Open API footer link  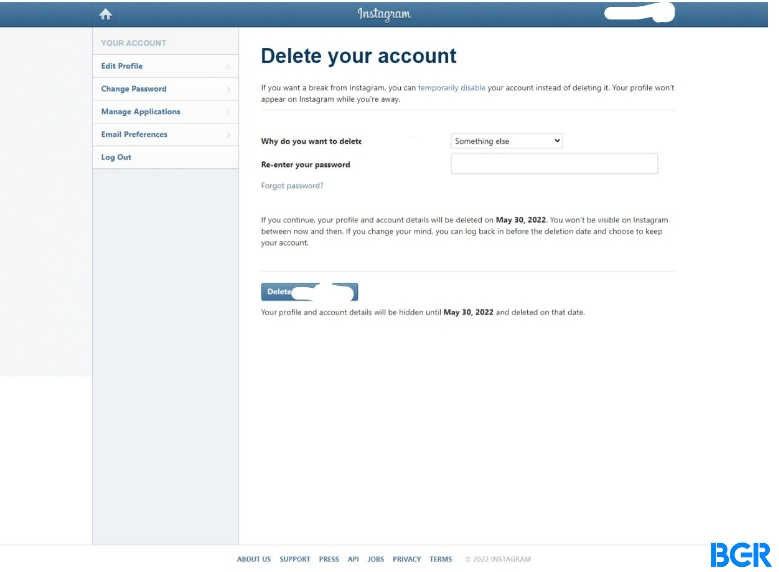[353, 559]
